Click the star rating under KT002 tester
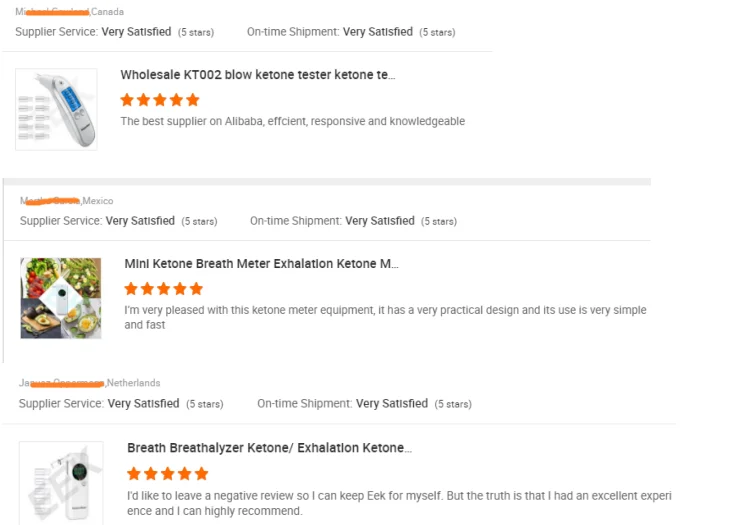The height and width of the screenshot is (525, 750). (160, 100)
